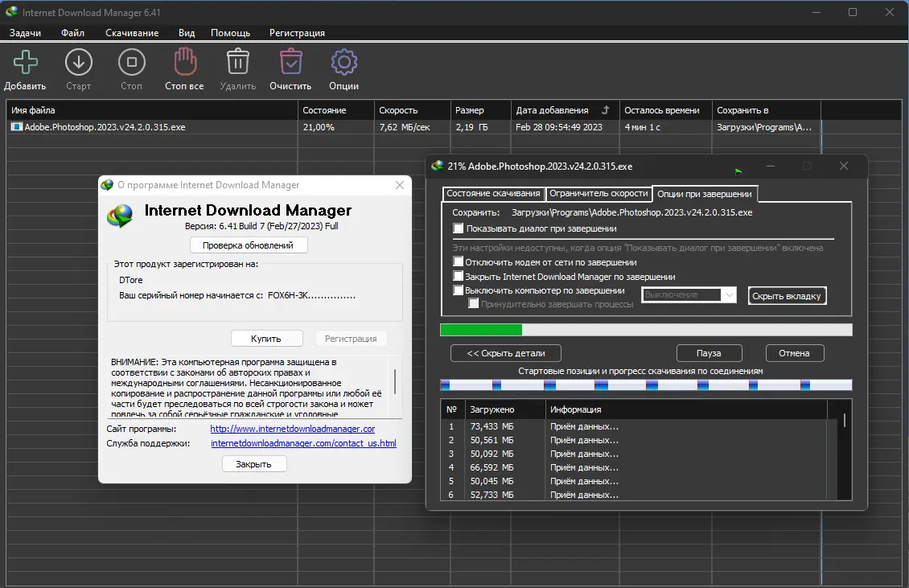Expand the Выключение shutdown mode dropdown
This screenshot has width=909, height=588.
(729, 295)
